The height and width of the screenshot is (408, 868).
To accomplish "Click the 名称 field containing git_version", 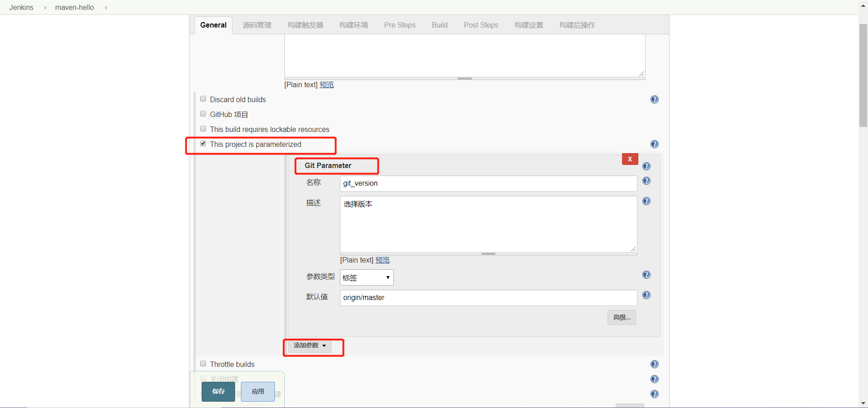I will pyautogui.click(x=488, y=183).
